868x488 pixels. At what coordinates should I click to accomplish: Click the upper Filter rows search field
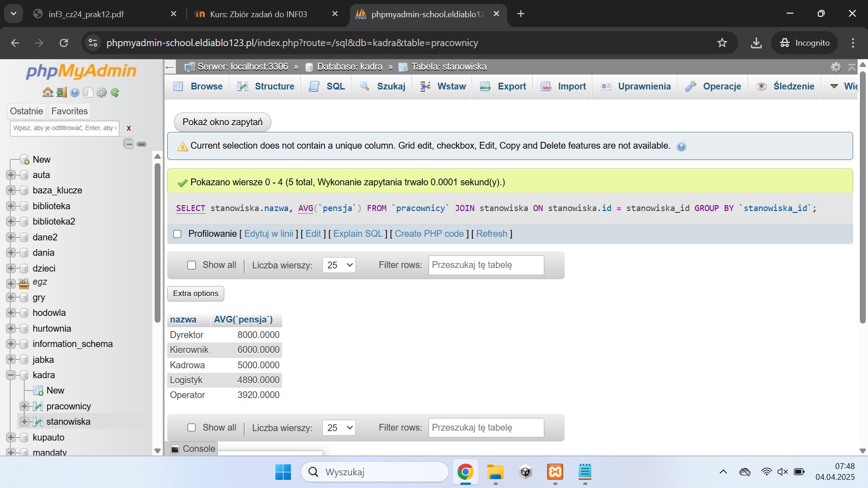(x=486, y=265)
